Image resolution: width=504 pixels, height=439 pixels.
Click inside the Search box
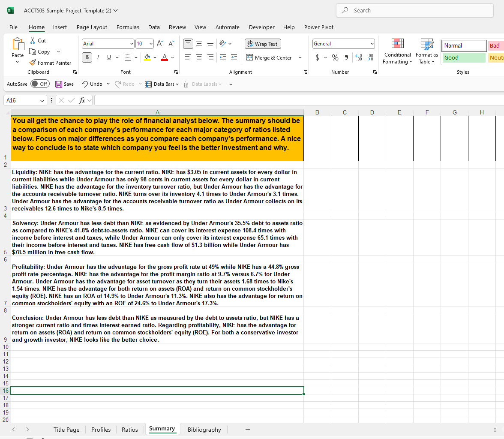coord(414,10)
